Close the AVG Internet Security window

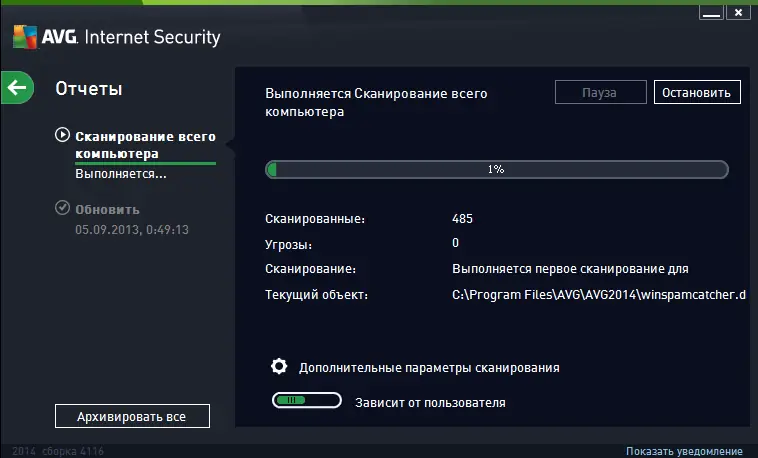click(738, 13)
